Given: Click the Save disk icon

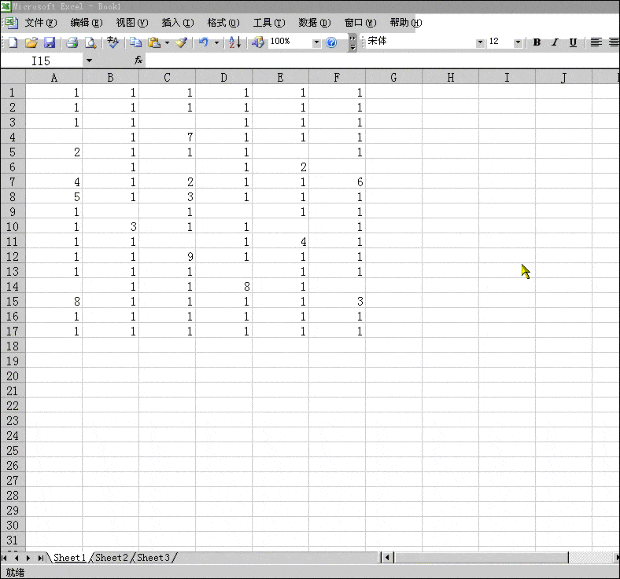Looking at the screenshot, I should pyautogui.click(x=48, y=43).
